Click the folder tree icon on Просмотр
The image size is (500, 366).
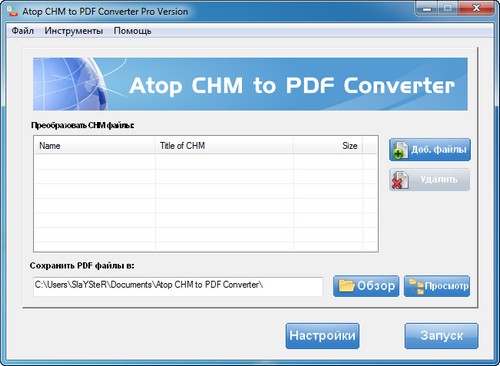point(417,286)
